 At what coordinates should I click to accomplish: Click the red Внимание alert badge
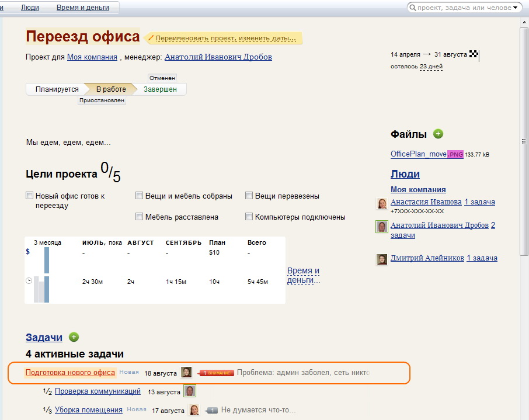pyautogui.click(x=217, y=373)
